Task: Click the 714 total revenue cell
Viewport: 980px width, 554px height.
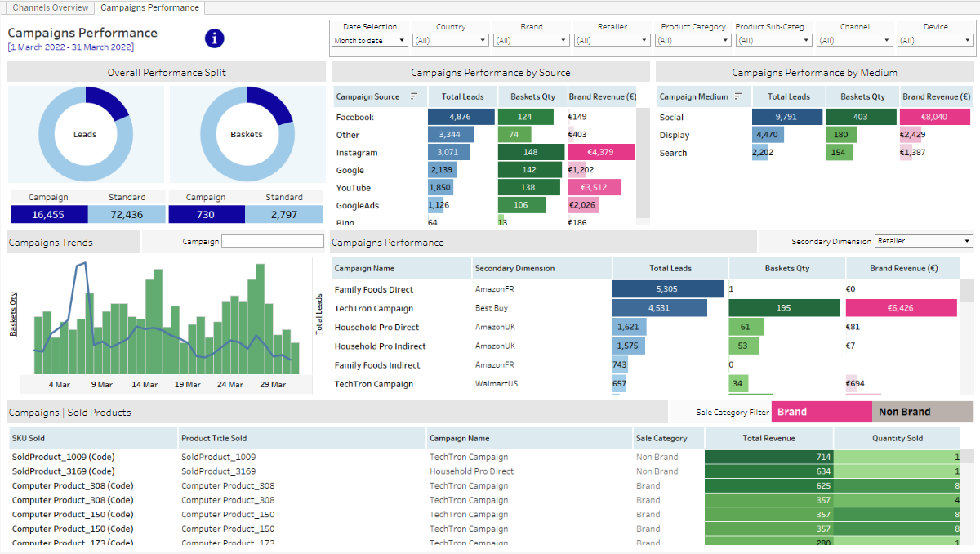Action: [x=768, y=457]
